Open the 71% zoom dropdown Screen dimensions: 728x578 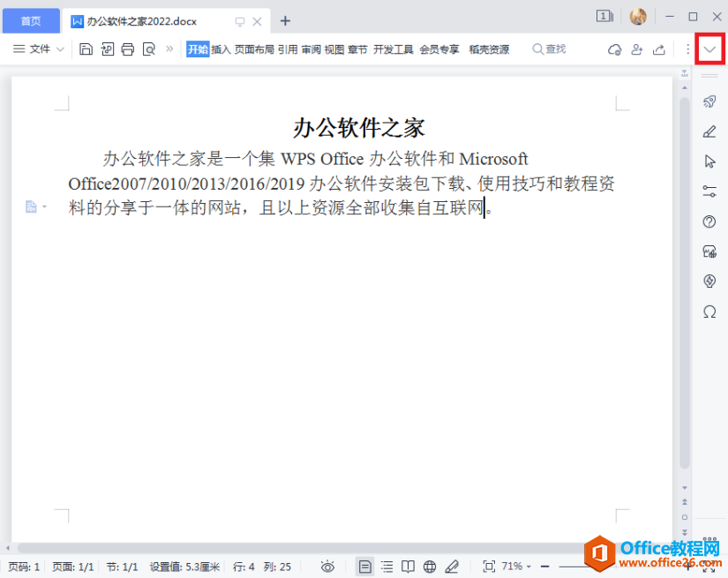pos(516,567)
